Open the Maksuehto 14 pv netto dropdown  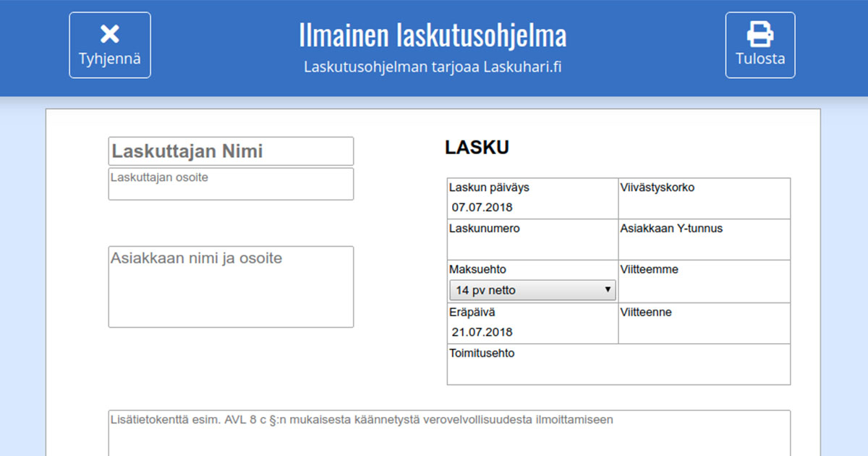[x=532, y=291]
